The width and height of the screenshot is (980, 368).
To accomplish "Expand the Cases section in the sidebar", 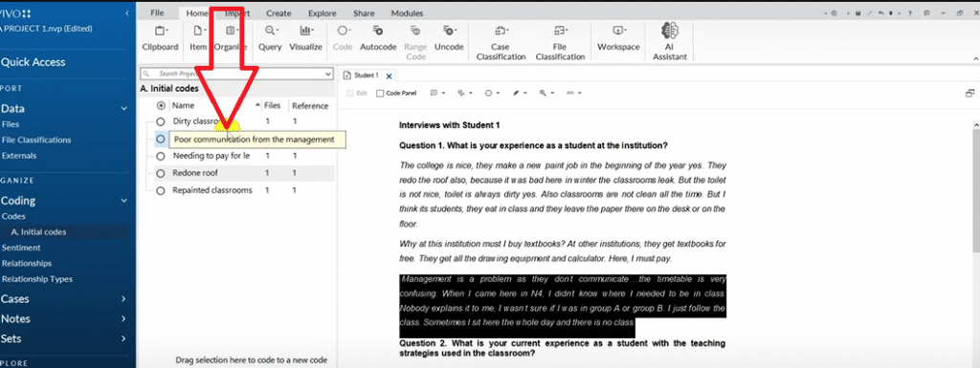I will [x=124, y=299].
